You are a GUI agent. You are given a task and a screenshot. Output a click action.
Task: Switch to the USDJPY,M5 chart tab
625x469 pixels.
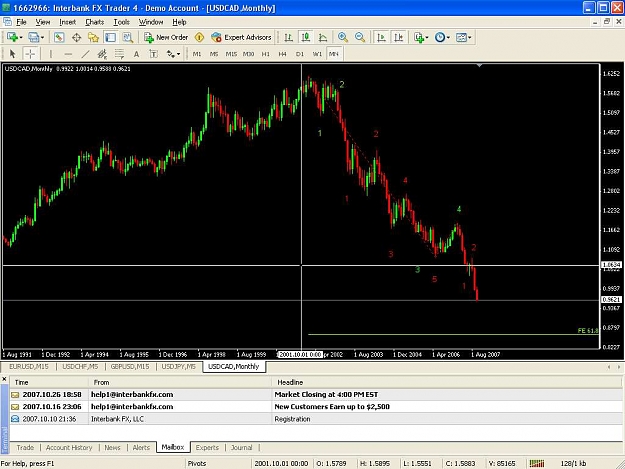click(x=179, y=366)
